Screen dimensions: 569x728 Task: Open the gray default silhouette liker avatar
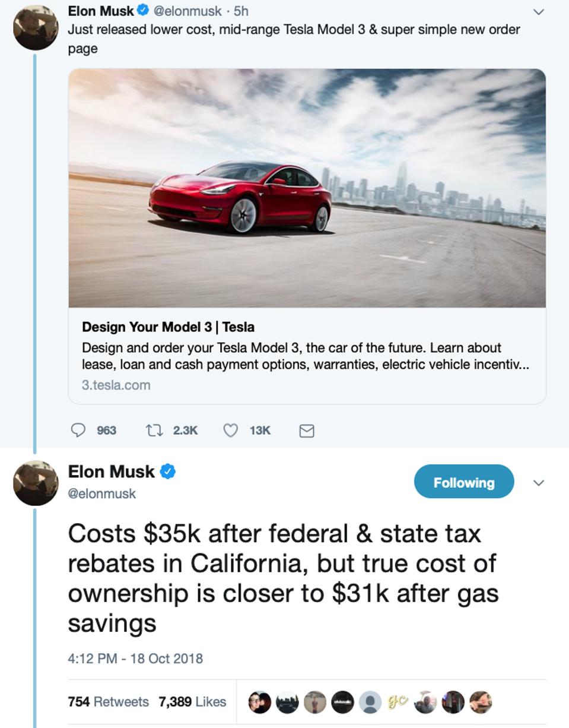tap(370, 702)
